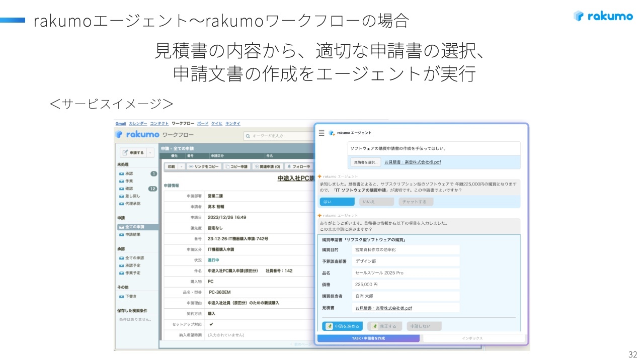
Task: Click チャットする button
Action: tap(416, 202)
